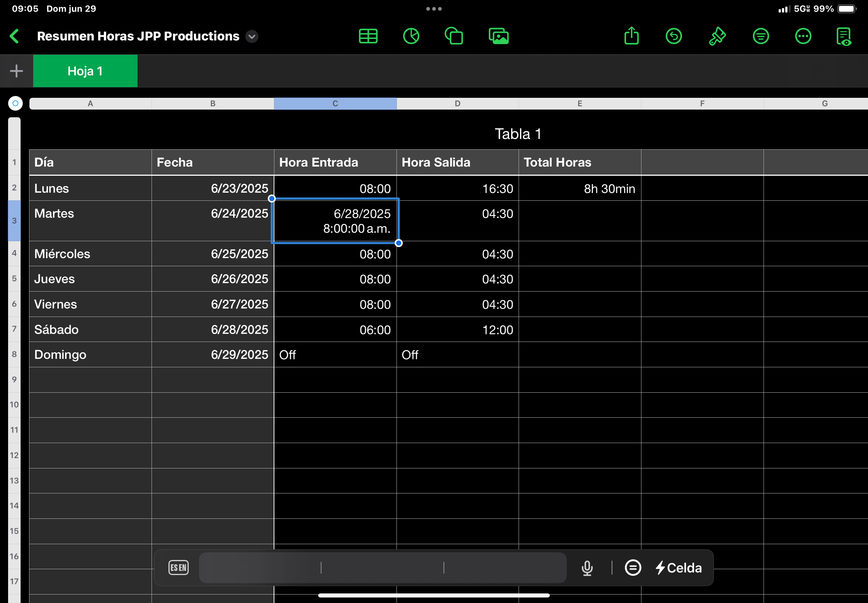Screen dimensions: 868x603
Task: Insert a table using the table icon
Action: (x=368, y=36)
